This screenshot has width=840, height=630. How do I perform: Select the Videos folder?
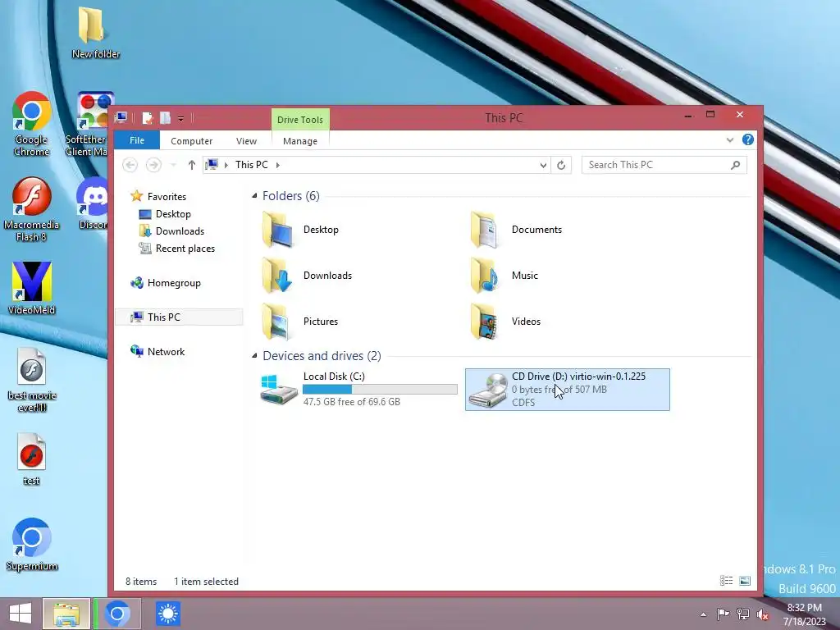pos(505,322)
